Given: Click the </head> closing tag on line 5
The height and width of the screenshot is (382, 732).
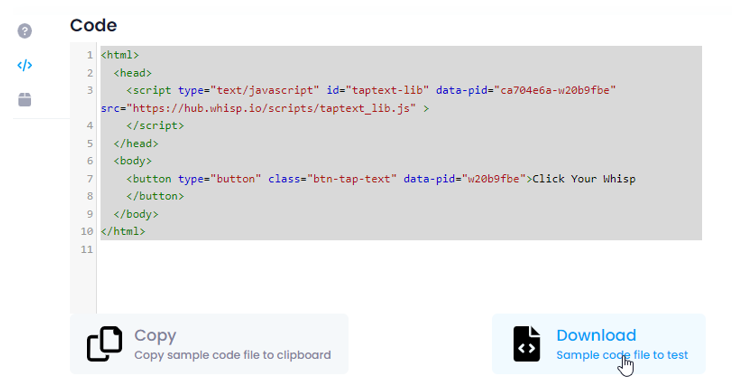Looking at the screenshot, I should pyautogui.click(x=136, y=143).
